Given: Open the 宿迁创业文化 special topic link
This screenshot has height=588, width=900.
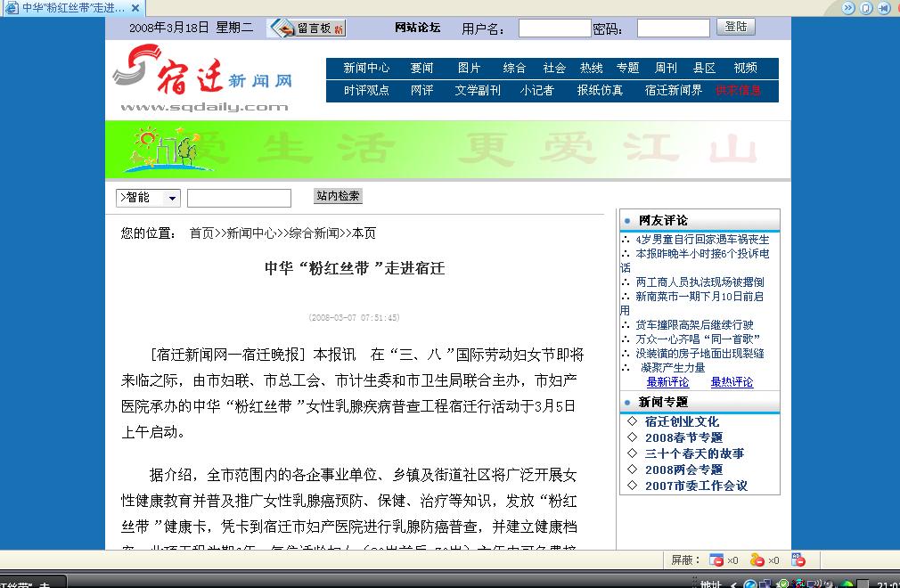Looking at the screenshot, I should point(682,421).
